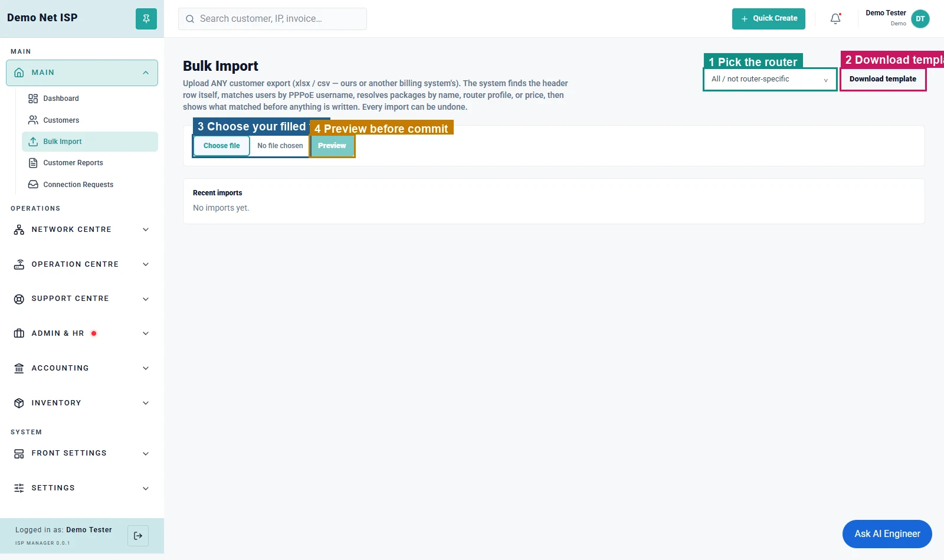The image size is (944, 560).
Task: Expand the Network Centre chevron
Action: pyautogui.click(x=146, y=230)
